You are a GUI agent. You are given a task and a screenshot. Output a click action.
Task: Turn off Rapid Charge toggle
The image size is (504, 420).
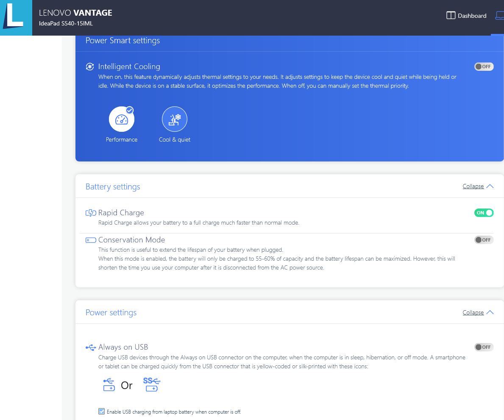click(x=484, y=213)
